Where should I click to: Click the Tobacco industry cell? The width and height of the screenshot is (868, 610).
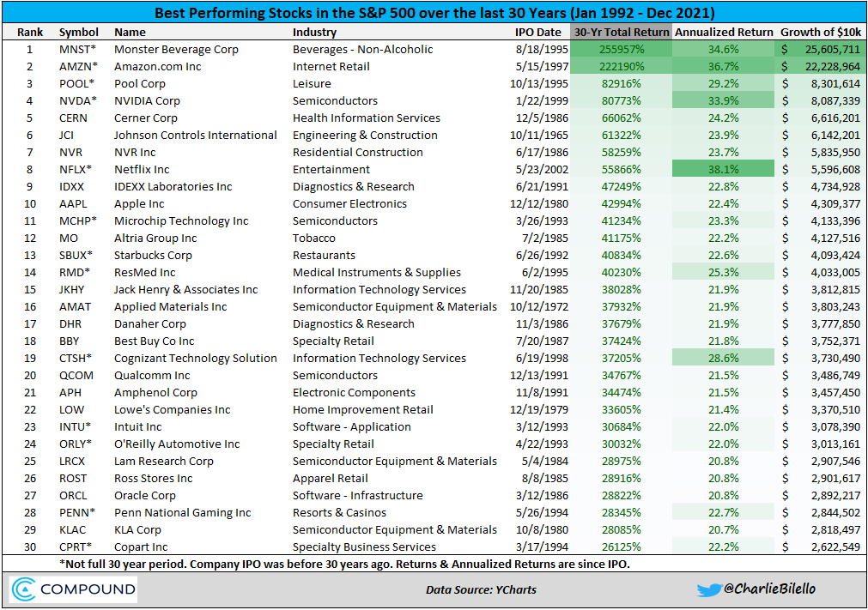pyautogui.click(x=314, y=238)
